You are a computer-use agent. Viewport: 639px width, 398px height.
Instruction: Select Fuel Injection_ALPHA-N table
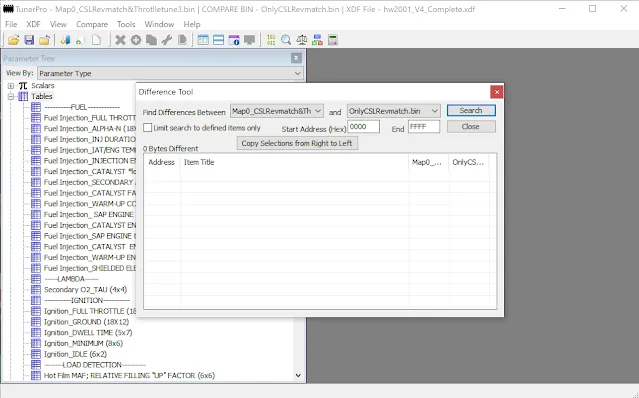[x=89, y=129]
